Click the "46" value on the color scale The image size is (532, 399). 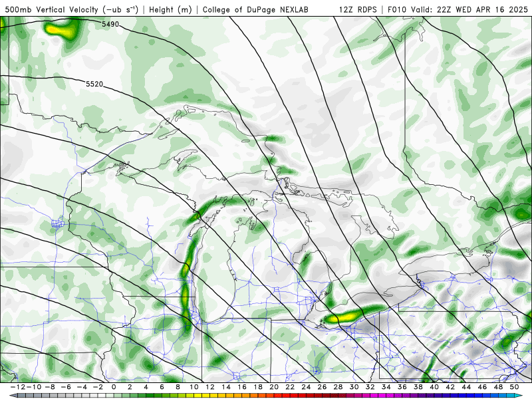pyautogui.click(x=482, y=387)
